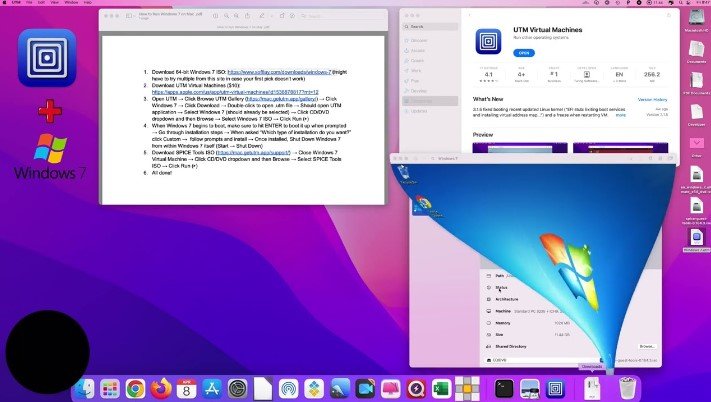Open the View menu

(54, 3)
